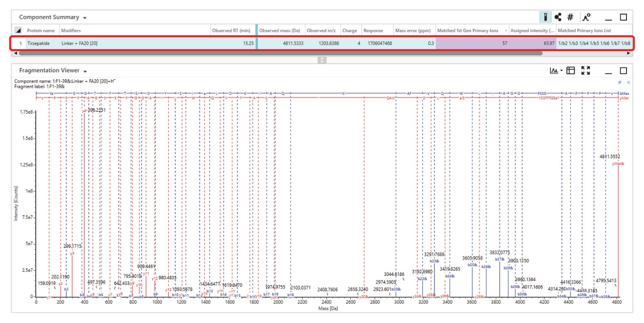
Task: Click the Fragment label text line
Action: click(x=39, y=86)
